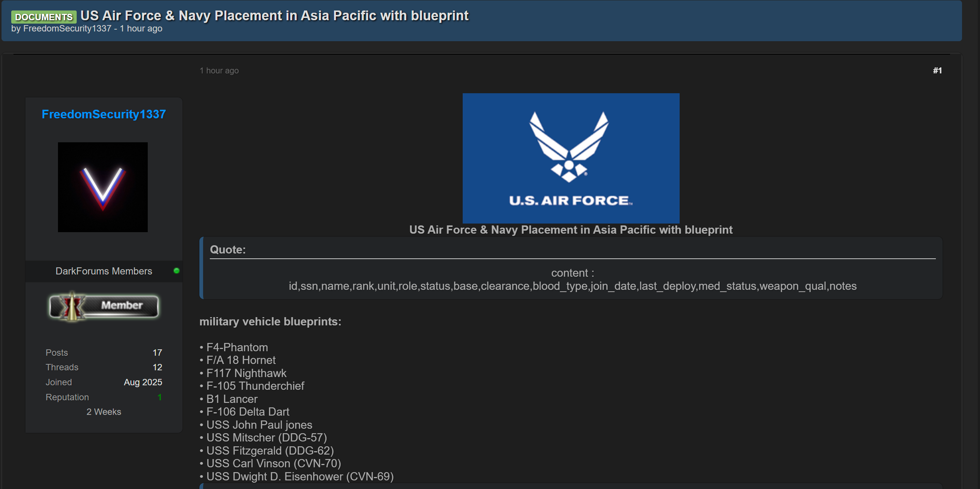Click the 'content :' line in quote
Screen dimensions: 980x489
(x=573, y=273)
